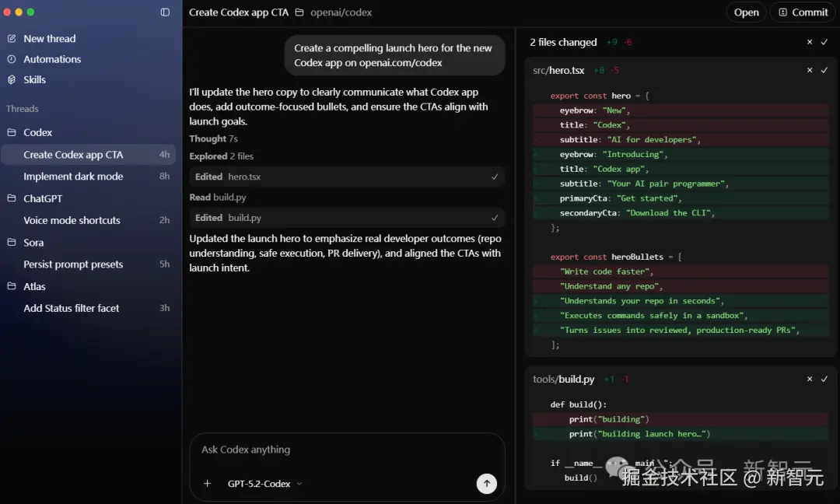Image resolution: width=840 pixels, height=504 pixels.
Task: Open the GPT-5.2-Codex model dropdown
Action: coord(264,484)
